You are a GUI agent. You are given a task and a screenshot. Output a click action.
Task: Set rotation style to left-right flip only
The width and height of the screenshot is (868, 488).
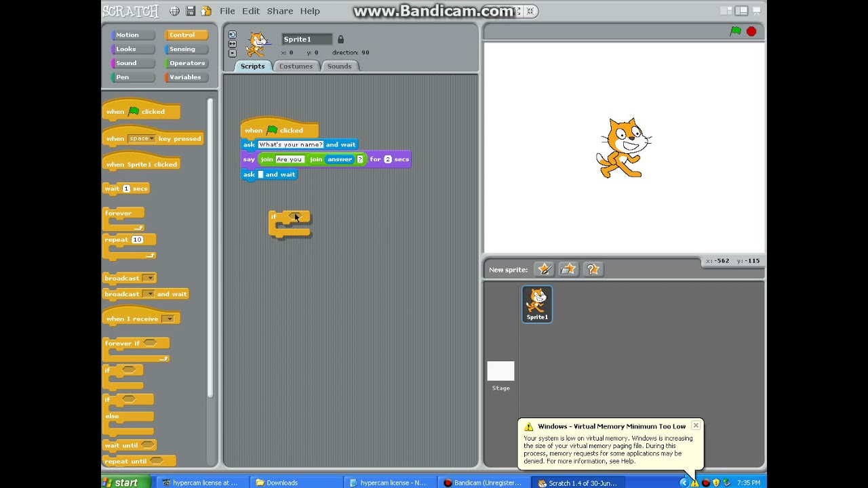[232, 44]
